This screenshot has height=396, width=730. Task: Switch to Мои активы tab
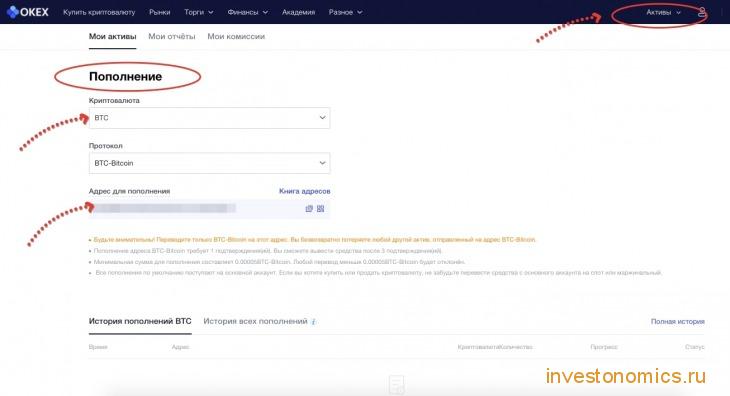point(113,36)
